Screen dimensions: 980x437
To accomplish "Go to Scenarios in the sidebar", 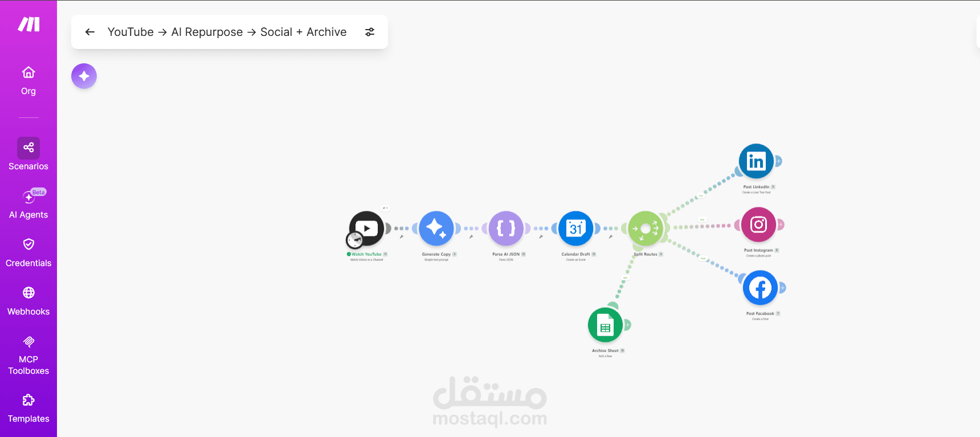I will pos(28,154).
